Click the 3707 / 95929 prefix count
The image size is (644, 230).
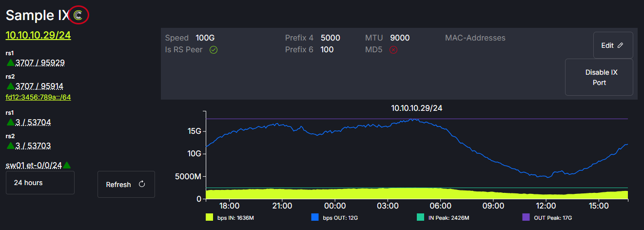point(40,63)
